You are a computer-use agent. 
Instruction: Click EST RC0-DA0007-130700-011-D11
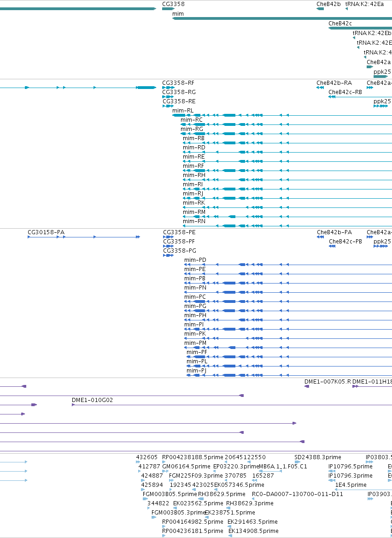298,494
